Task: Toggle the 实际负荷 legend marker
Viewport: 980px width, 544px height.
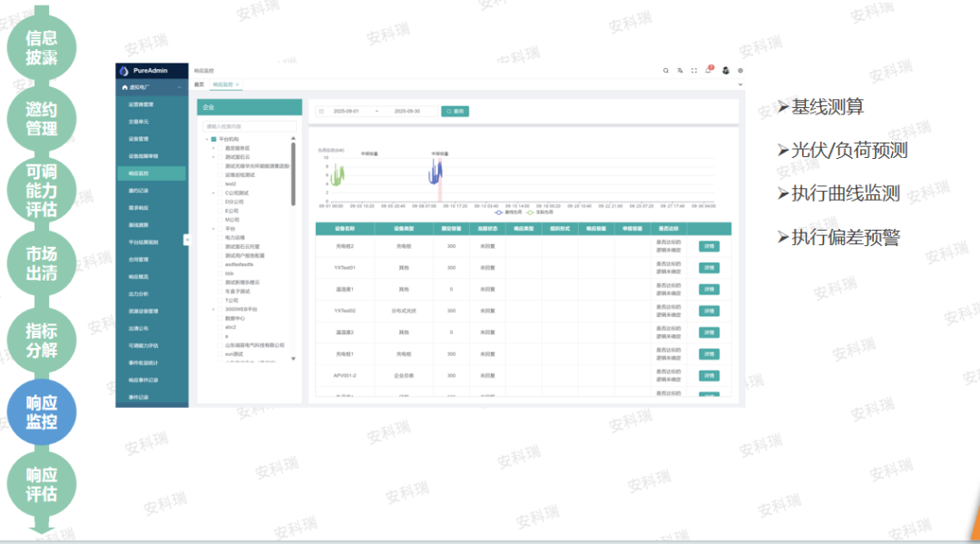Action: [x=530, y=213]
